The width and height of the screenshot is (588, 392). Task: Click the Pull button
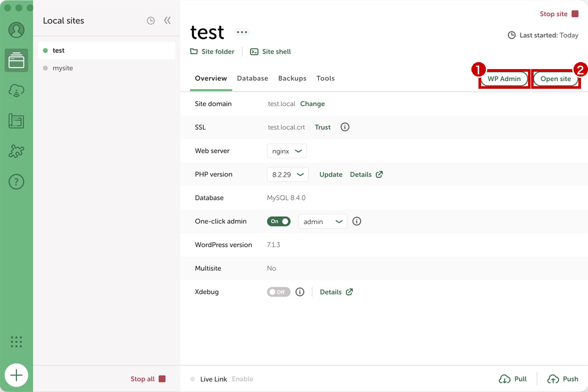[x=513, y=379]
